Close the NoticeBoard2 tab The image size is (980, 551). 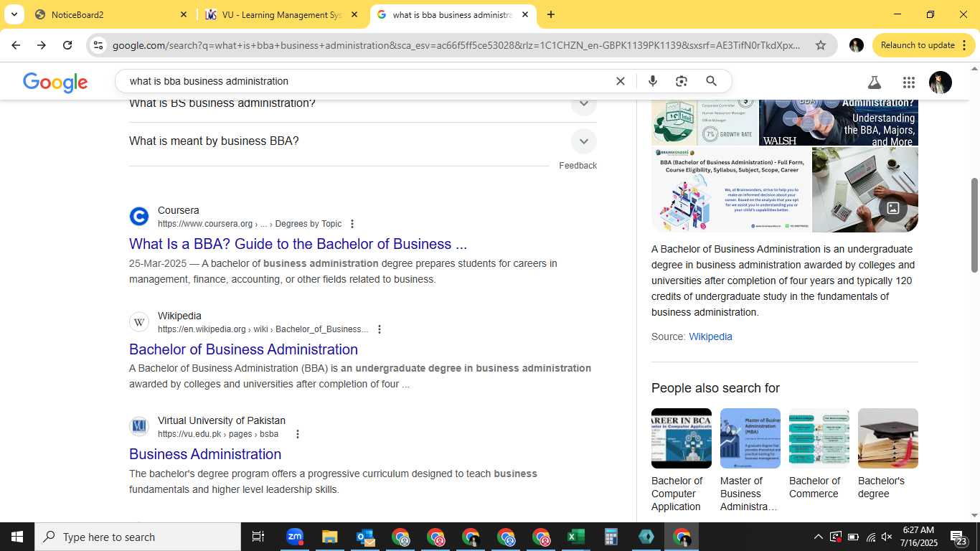(x=183, y=14)
